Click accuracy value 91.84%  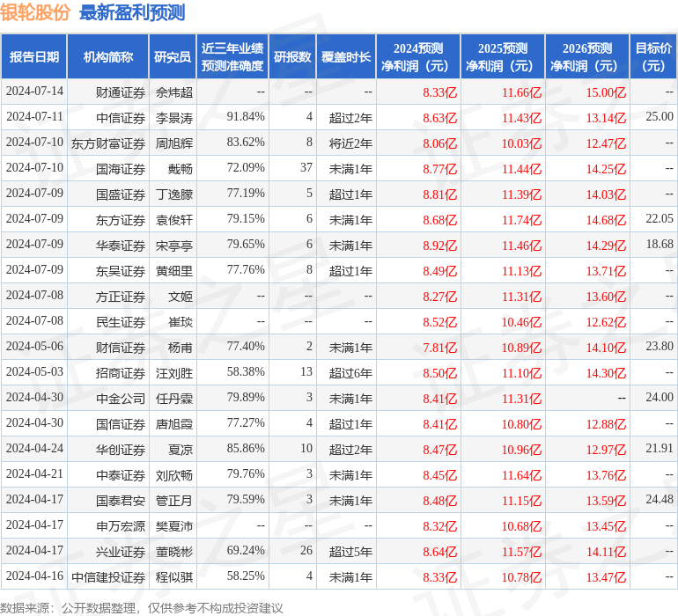[x=246, y=117]
